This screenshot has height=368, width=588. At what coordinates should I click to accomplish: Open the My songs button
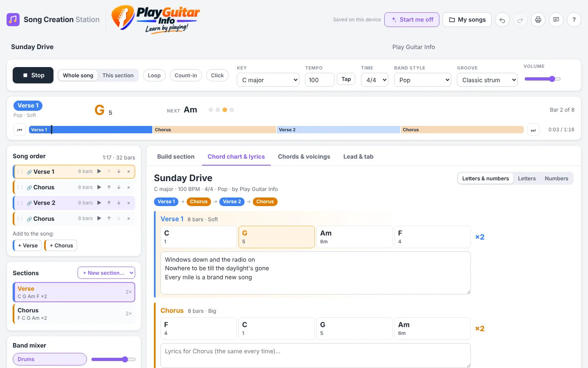[x=467, y=20]
